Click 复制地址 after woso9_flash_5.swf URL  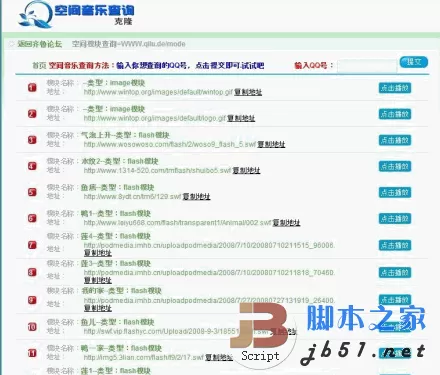point(271,144)
